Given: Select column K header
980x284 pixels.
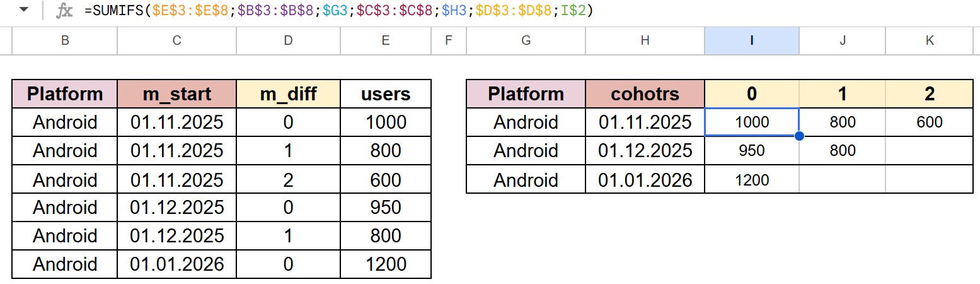Looking at the screenshot, I should (930, 41).
